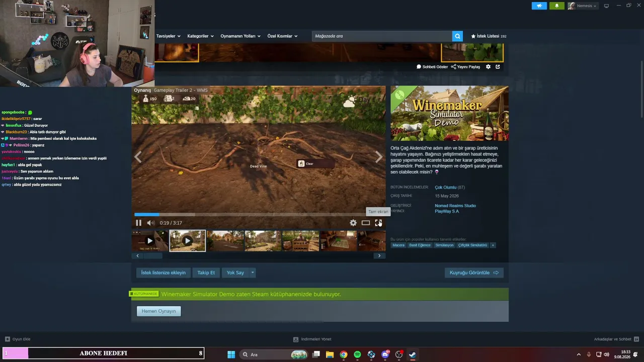Open File Explorer from the taskbar

(330, 354)
